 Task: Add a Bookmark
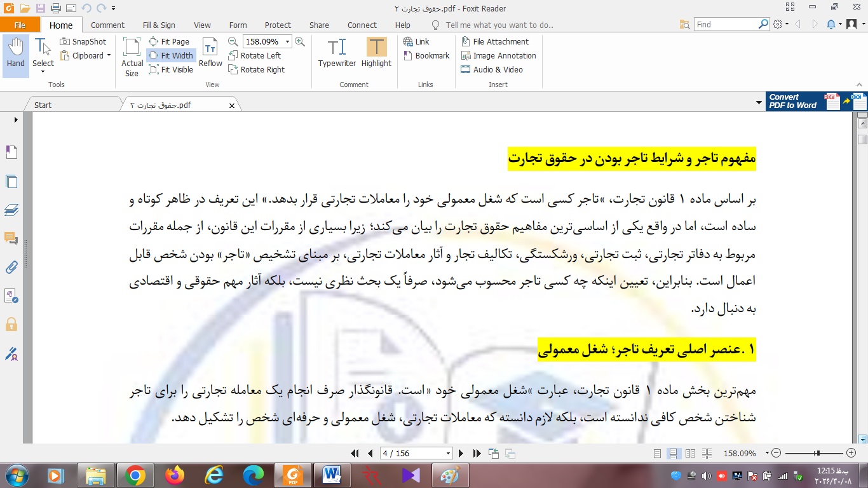426,56
